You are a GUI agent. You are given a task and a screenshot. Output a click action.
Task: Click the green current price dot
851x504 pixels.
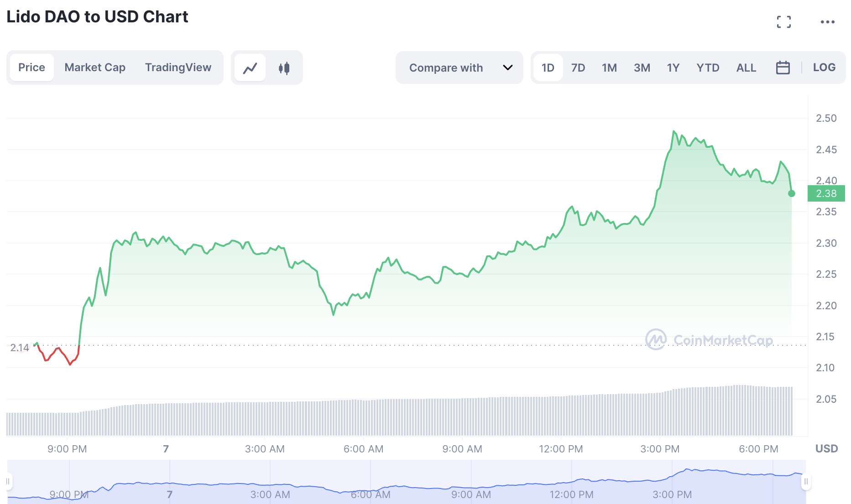point(792,193)
